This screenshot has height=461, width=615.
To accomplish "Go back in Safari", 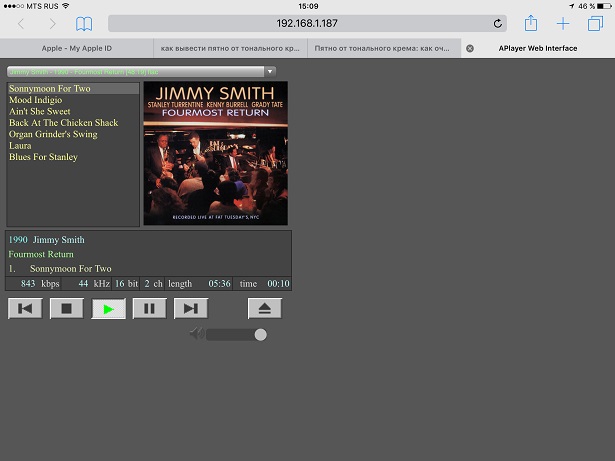I will tap(21, 24).
